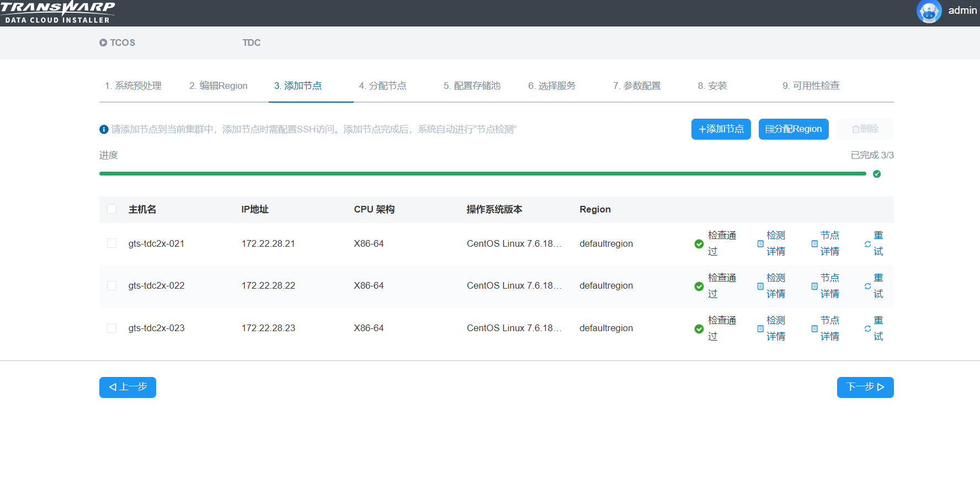The height and width of the screenshot is (489, 980).
Task: Click the blue info icon beside the hint
Action: coord(104,129)
